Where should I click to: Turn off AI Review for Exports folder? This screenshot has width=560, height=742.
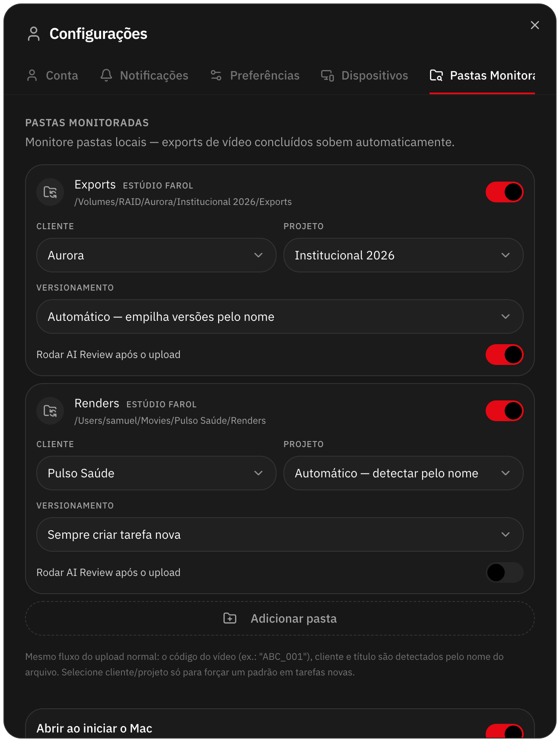click(505, 355)
